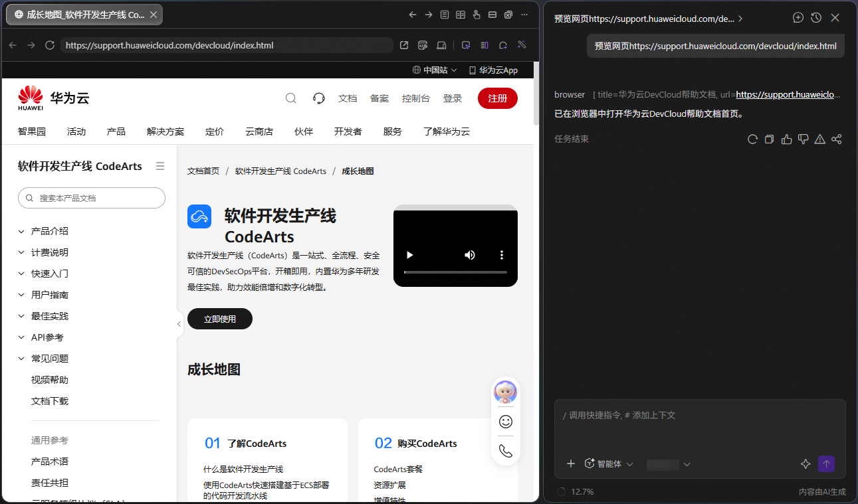The width and height of the screenshot is (858, 504).
Task: Open 云商店 navigation menu
Action: [x=259, y=131]
